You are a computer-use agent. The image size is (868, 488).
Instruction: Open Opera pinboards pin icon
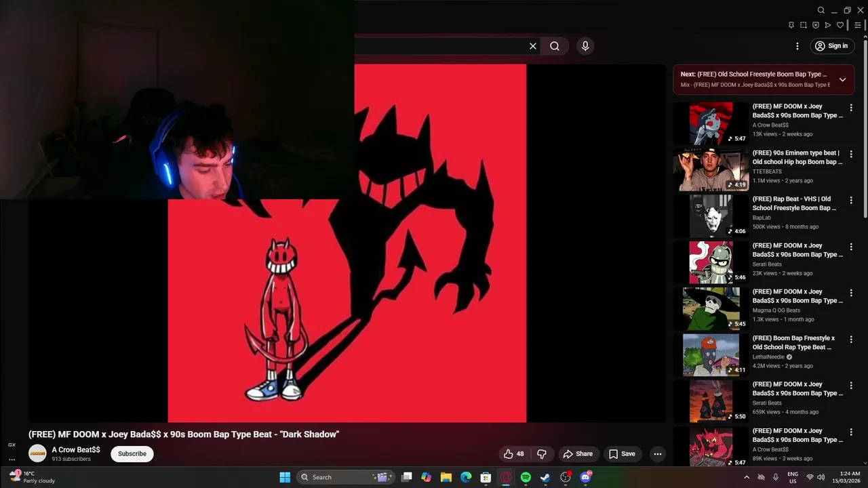pyautogui.click(x=791, y=25)
